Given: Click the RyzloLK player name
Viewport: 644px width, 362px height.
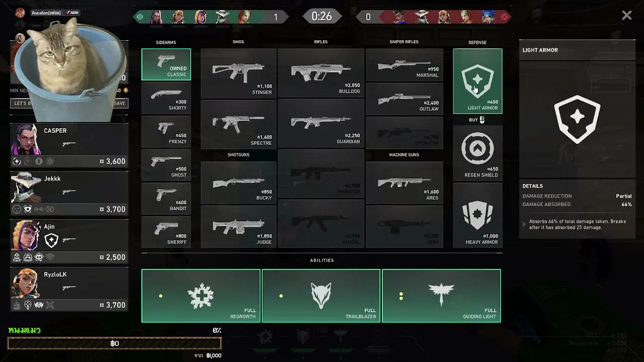Looking at the screenshot, I should tap(55, 275).
